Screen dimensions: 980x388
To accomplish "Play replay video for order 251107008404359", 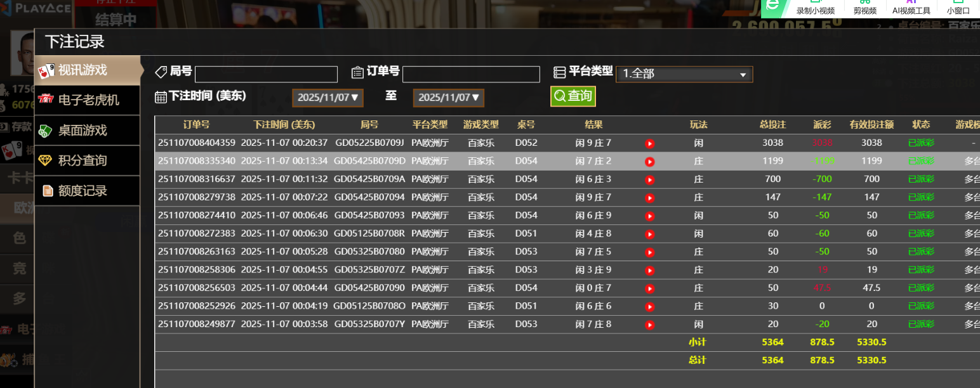I will pyautogui.click(x=649, y=143).
